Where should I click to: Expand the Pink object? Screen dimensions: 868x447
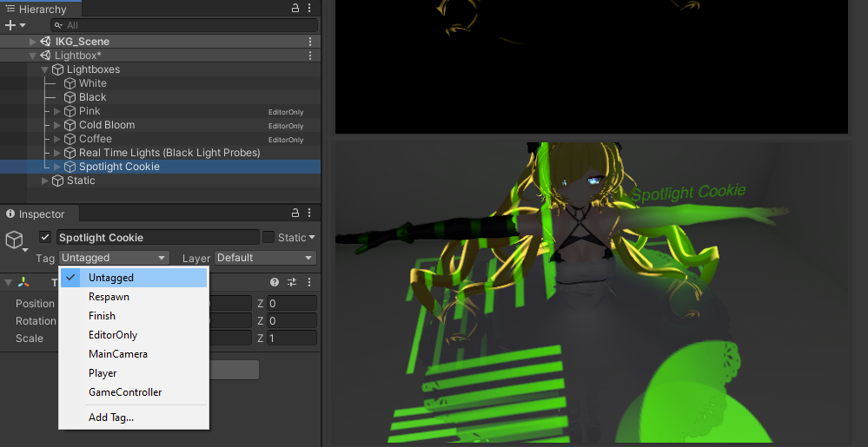(57, 111)
